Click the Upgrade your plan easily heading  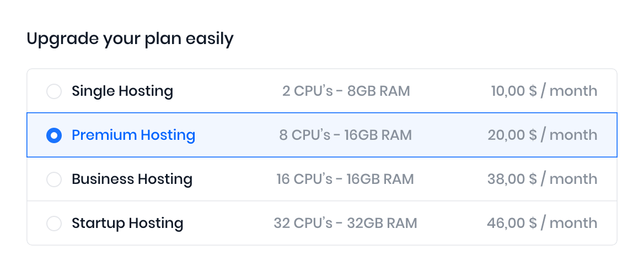point(130,39)
